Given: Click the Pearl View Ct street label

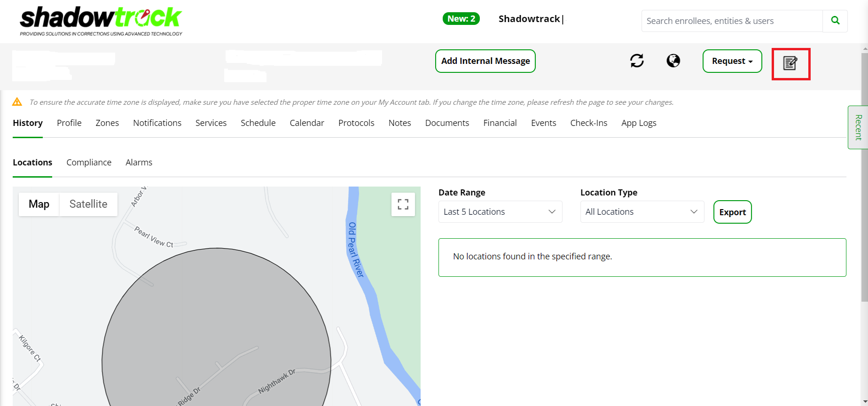Looking at the screenshot, I should pos(154,237).
